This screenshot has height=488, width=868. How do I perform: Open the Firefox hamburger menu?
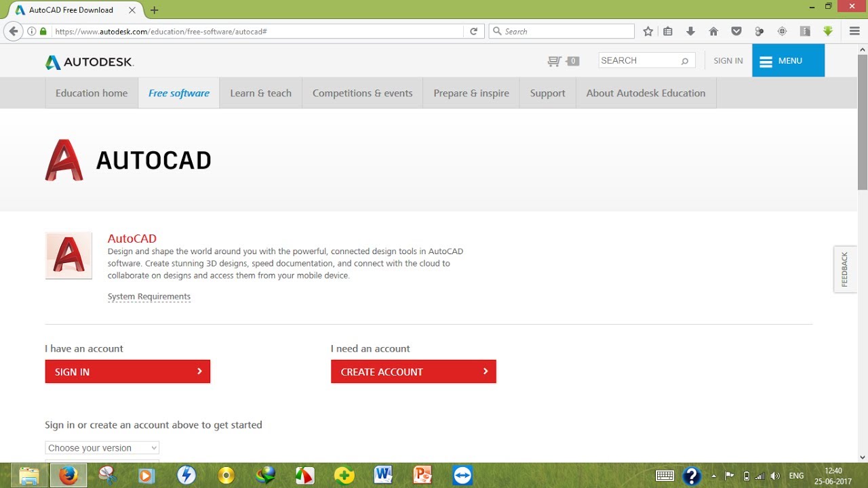tap(854, 31)
